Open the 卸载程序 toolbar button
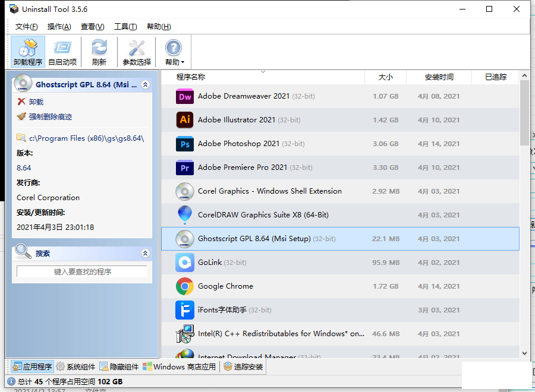 27,52
